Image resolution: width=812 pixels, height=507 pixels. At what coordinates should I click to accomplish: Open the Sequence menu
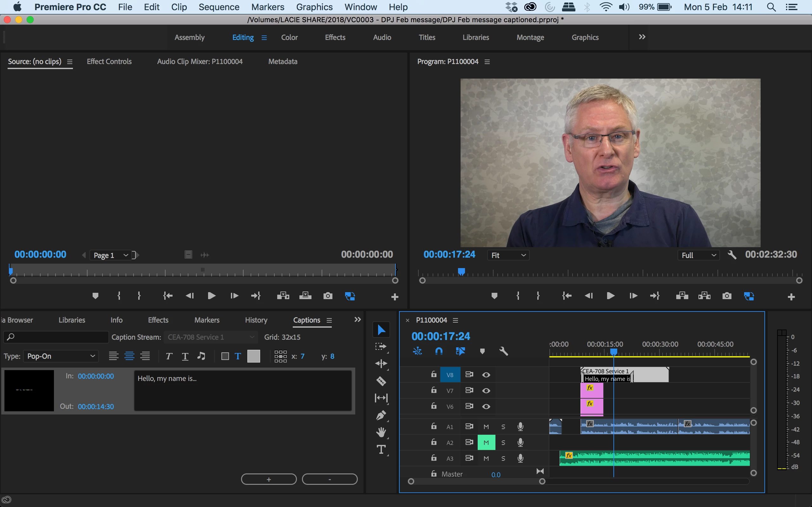pos(219,7)
